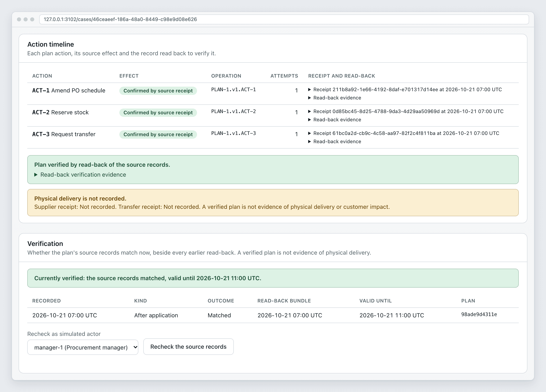Click Valid until 2026-10-21 11:00 UTC cell
Screen dimensions: 546x392
pos(392,315)
